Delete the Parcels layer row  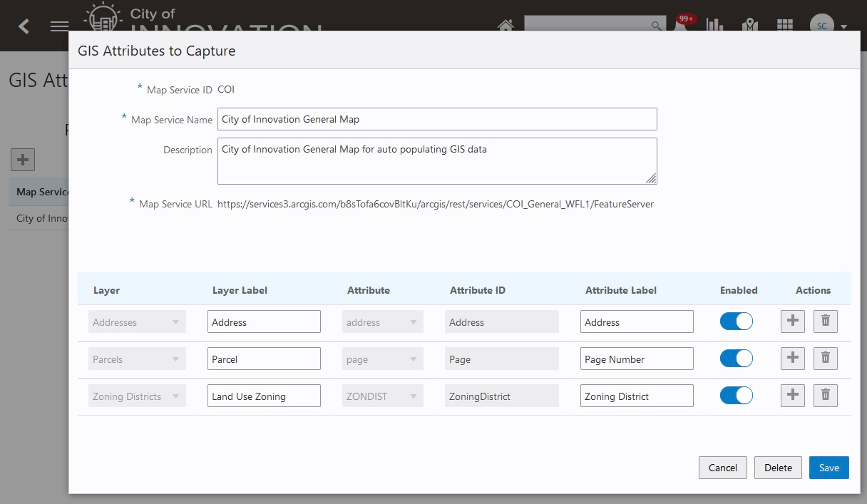[x=826, y=359]
